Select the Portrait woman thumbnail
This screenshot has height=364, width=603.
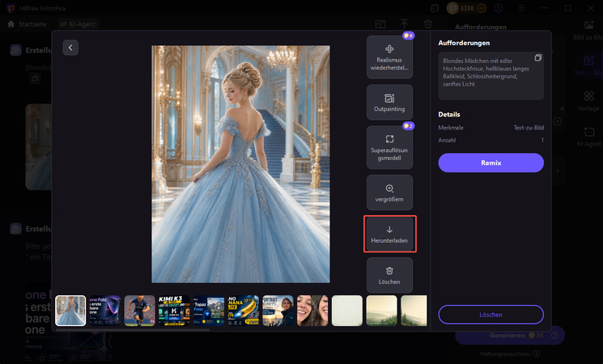pos(278,311)
